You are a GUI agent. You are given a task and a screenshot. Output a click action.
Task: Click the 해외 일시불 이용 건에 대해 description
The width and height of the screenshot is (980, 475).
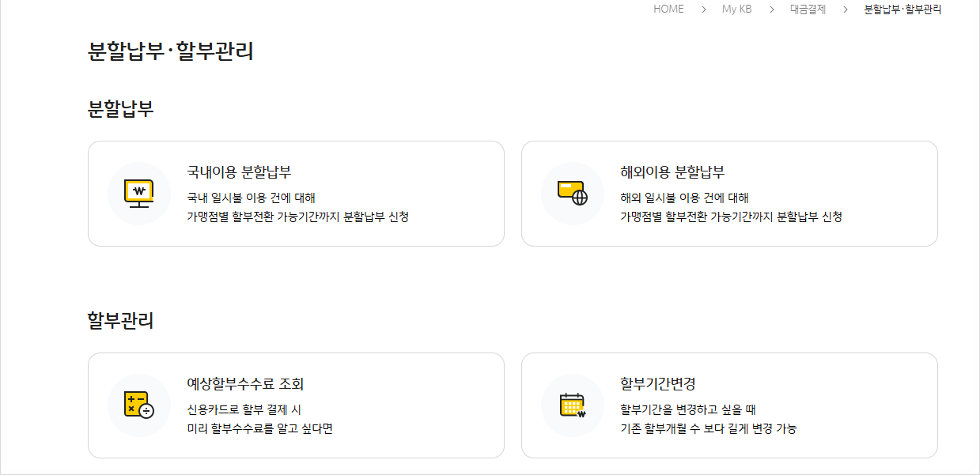point(684,198)
